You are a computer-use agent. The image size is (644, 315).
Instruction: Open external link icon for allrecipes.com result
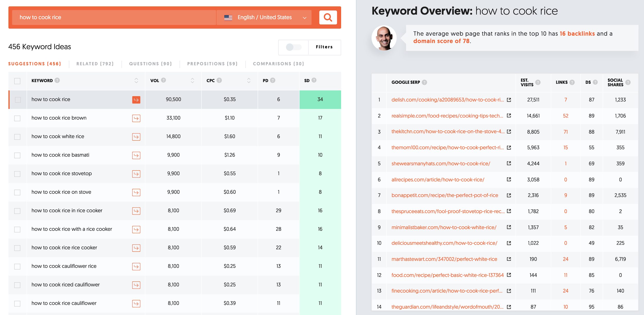(509, 179)
